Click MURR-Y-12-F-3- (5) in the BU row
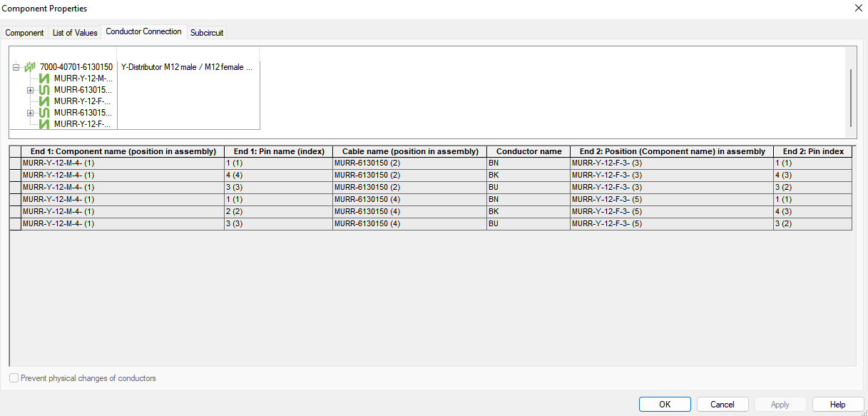Screen dimensions: 868x416 [672, 224]
